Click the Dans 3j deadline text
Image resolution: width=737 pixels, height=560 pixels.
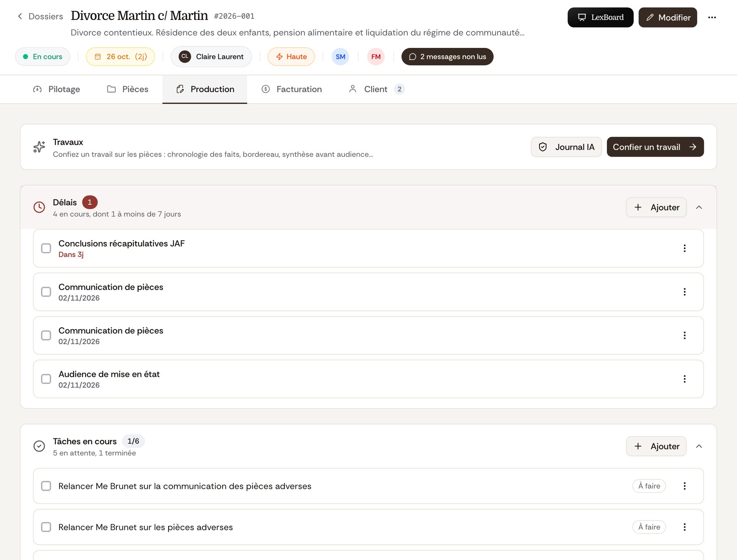[71, 255]
